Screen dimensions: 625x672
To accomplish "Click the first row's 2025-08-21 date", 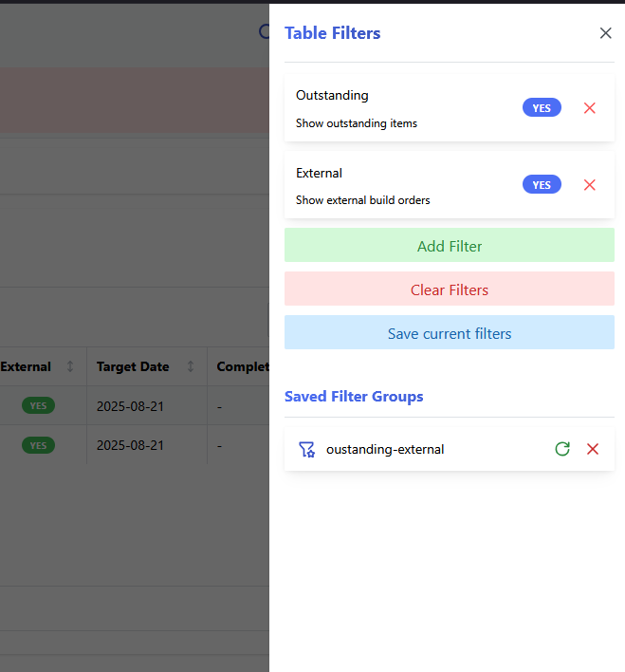I will tap(130, 406).
